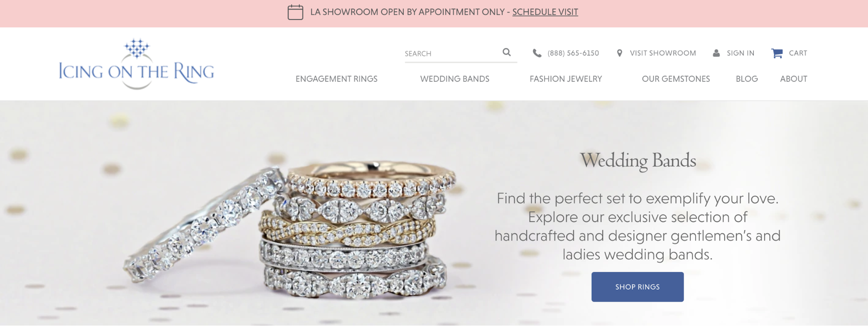Go to the Blog page
The height and width of the screenshot is (326, 868).
(747, 79)
